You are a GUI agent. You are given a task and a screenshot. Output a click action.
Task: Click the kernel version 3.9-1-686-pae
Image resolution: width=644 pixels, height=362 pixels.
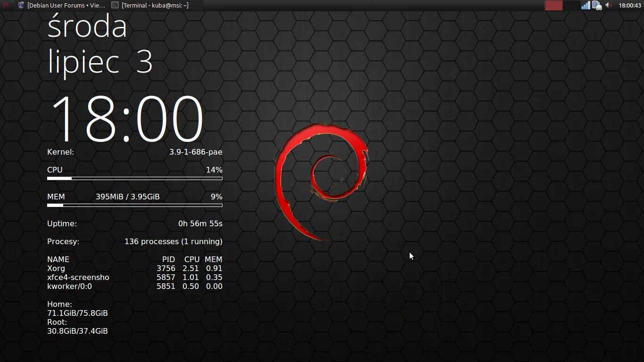pyautogui.click(x=196, y=152)
